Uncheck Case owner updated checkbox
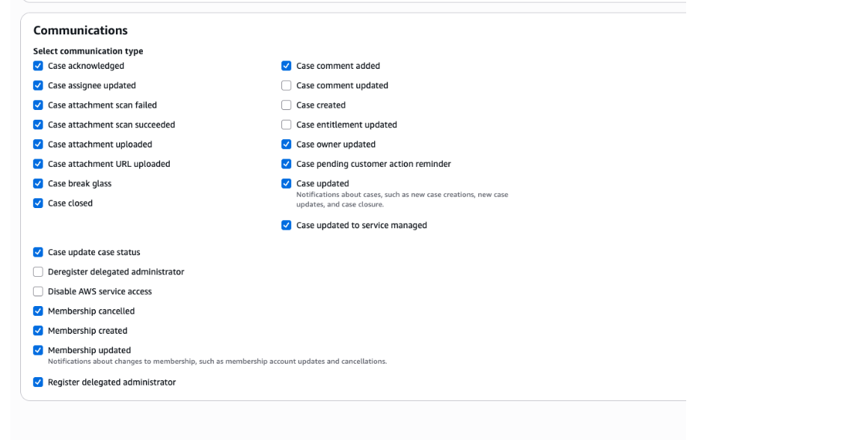Viewport: 868px width, 440px height. 287,144
